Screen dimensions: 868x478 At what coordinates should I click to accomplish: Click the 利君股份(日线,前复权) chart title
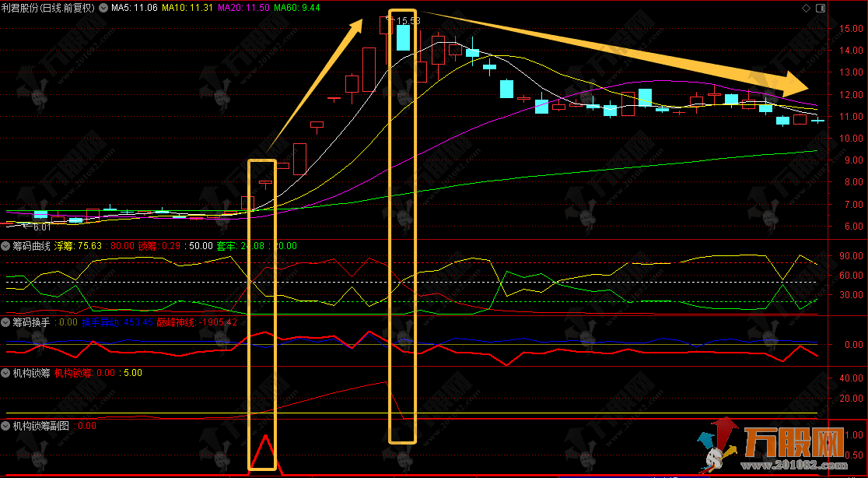[x=48, y=8]
